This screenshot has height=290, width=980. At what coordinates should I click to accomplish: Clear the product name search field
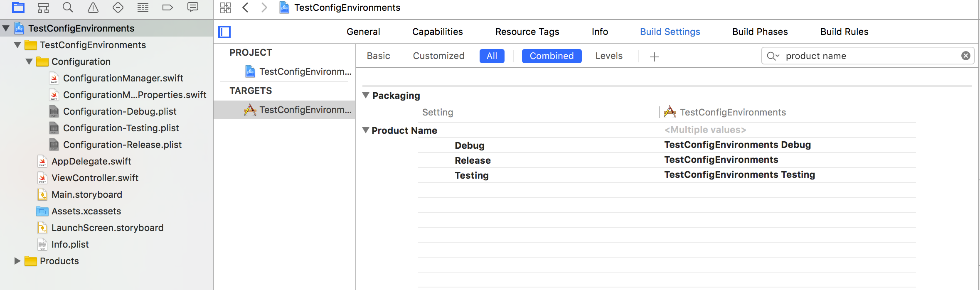pos(966,56)
